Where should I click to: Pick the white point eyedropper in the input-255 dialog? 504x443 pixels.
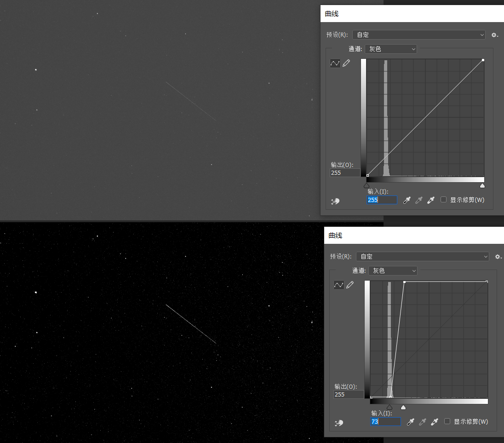coord(430,200)
